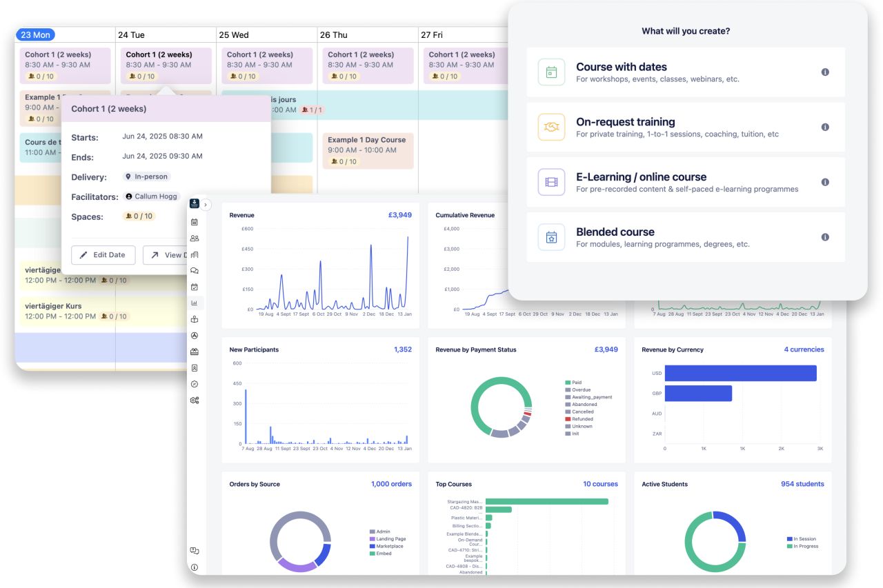This screenshot has width=883, height=588.
Task: Click the info icon in sidebar bottom
Action: [x=195, y=567]
